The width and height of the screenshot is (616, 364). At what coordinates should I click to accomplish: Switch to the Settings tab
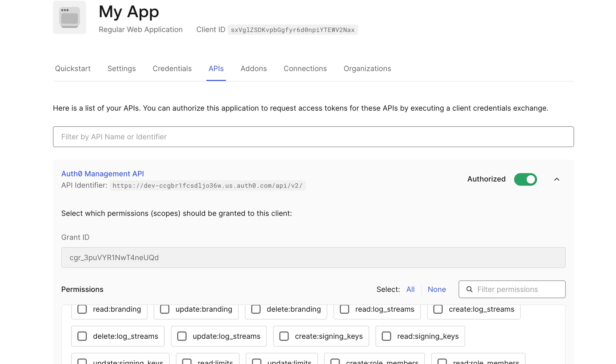[x=122, y=69]
